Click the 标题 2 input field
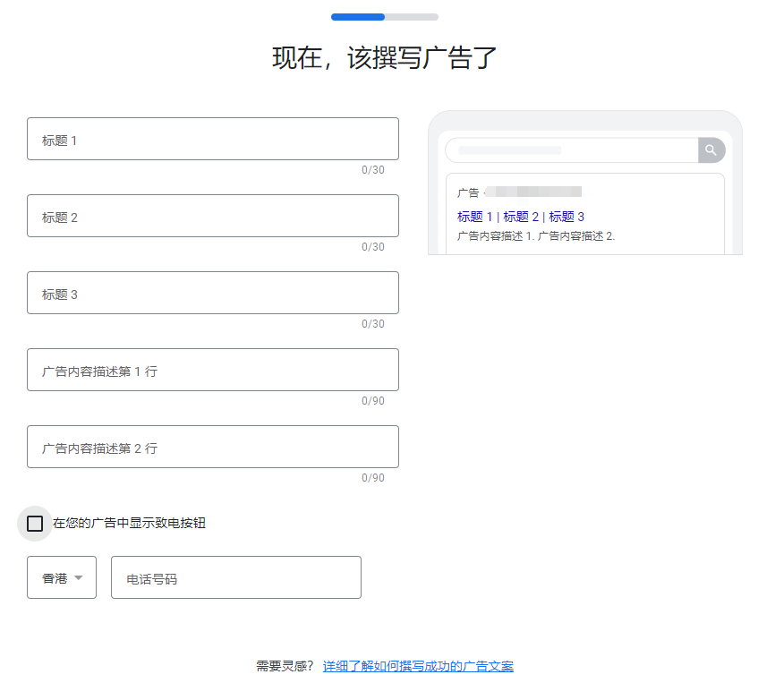The height and width of the screenshot is (700, 758). point(212,216)
